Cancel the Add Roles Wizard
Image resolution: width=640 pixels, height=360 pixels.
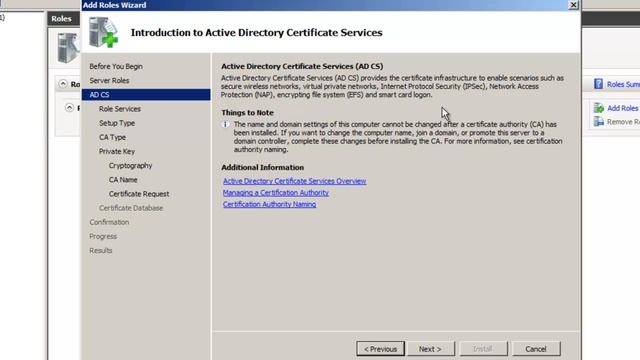click(536, 349)
